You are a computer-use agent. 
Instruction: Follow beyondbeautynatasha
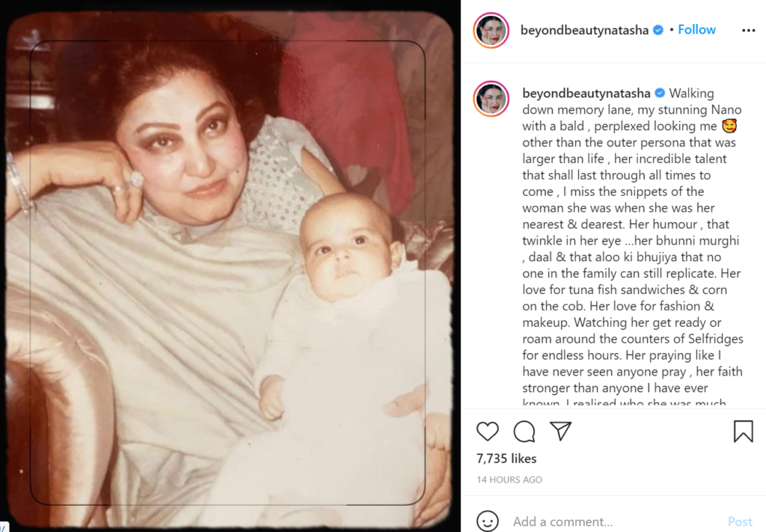tap(696, 30)
